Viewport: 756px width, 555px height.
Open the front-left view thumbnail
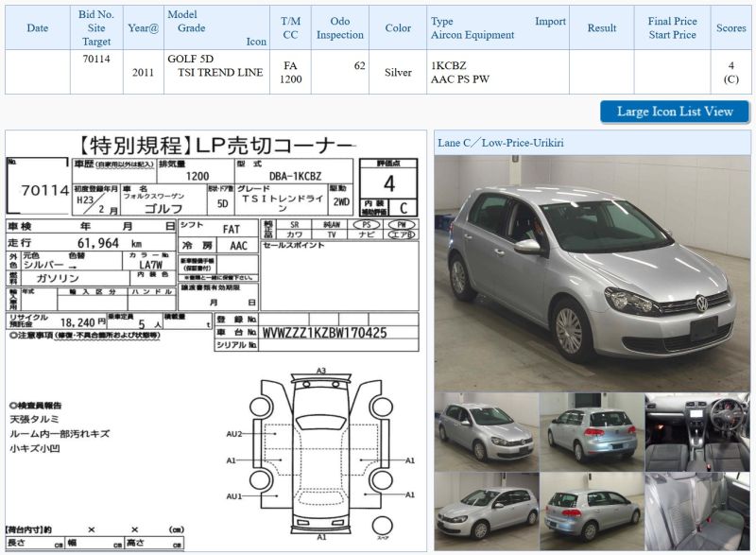[x=487, y=432]
